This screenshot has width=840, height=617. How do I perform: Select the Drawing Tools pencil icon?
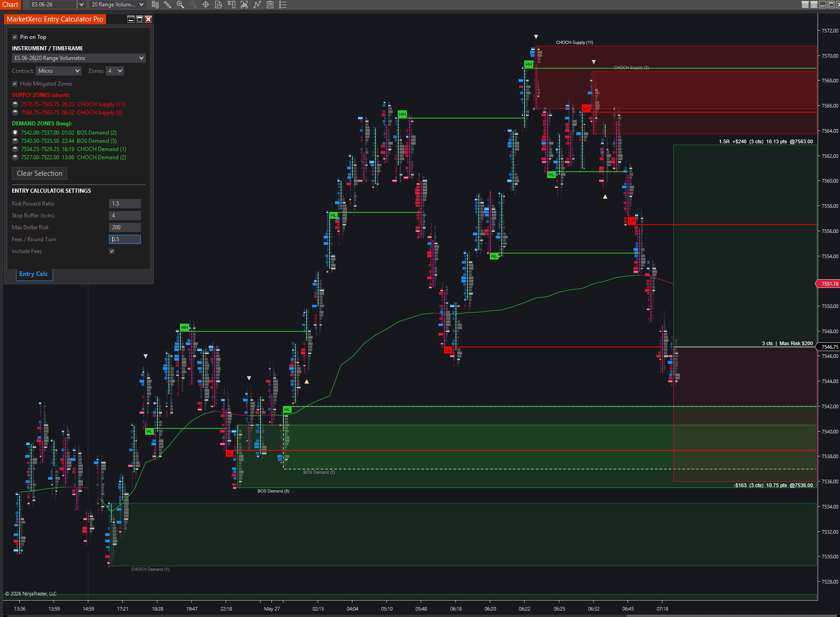168,5
